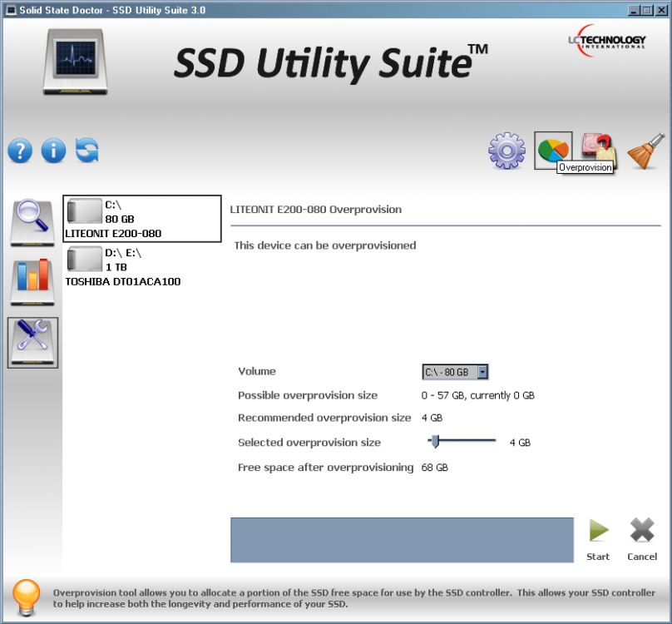Adjust the selected overprovision size slider
Screen dimensions: 672x624
434,442
